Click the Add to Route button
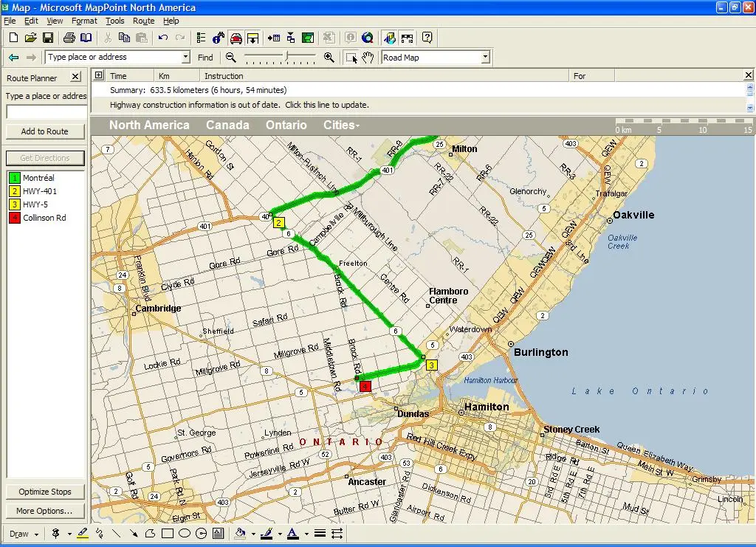The width and height of the screenshot is (756, 547). tap(45, 131)
